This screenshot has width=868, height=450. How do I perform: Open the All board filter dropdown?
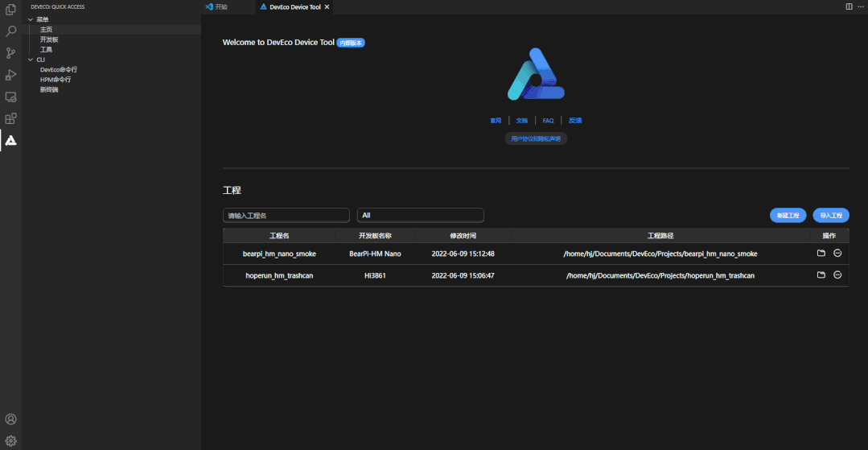pos(421,215)
